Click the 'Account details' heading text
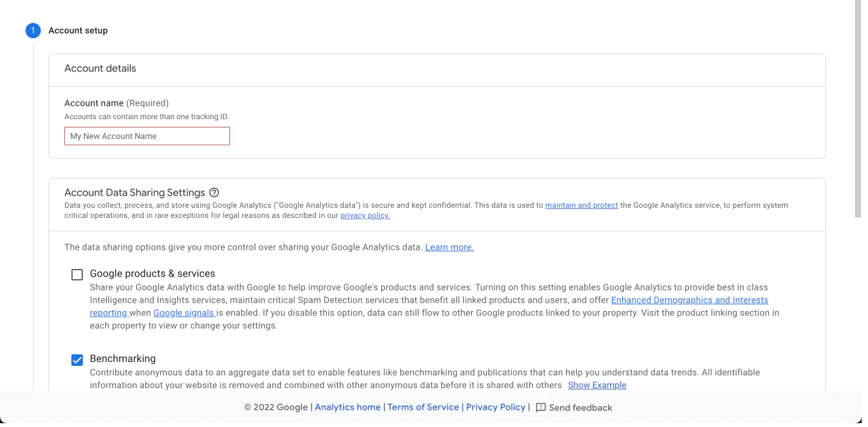This screenshot has height=427, width=868. (100, 68)
